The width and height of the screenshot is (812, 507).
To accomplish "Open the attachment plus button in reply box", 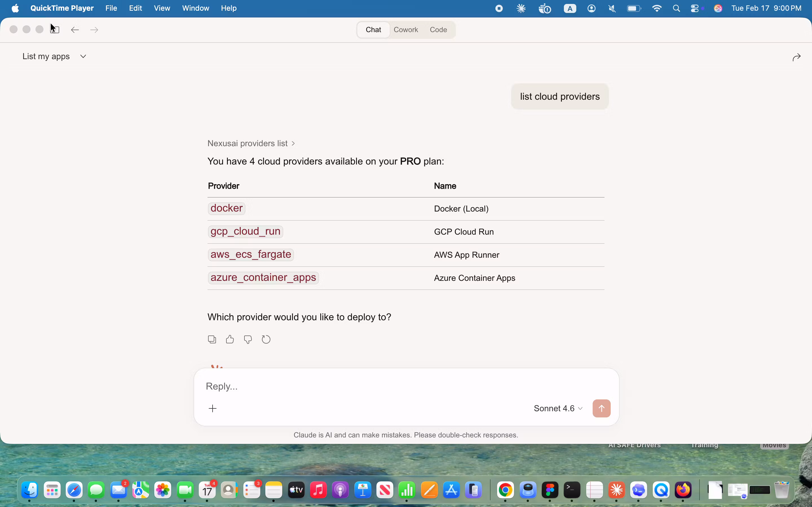I will pyautogui.click(x=213, y=408).
